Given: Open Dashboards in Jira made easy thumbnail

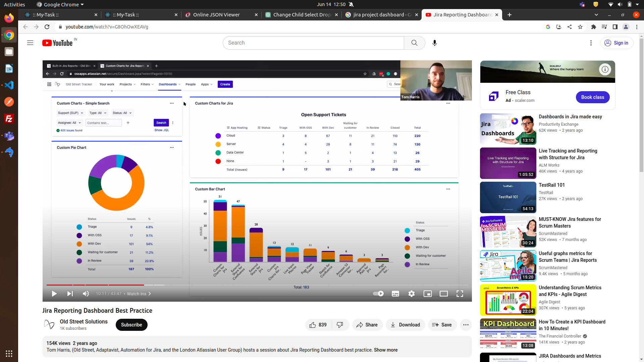Looking at the screenshot, I should tap(508, 129).
